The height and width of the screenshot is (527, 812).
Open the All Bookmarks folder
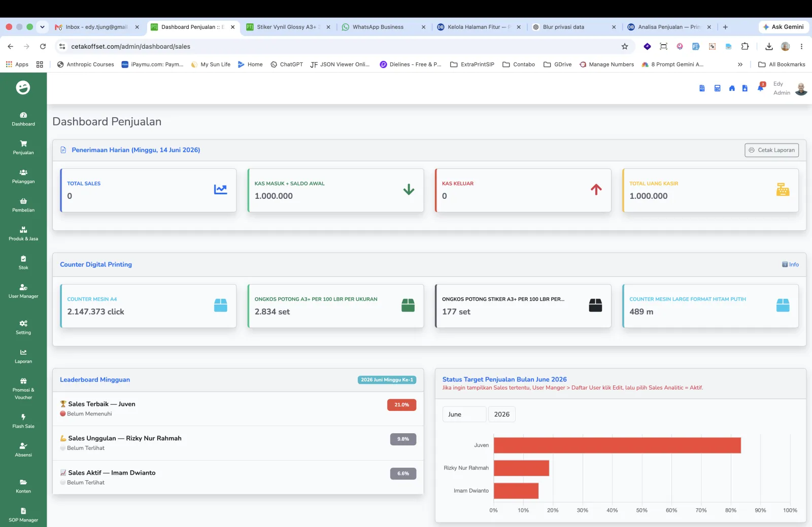coord(782,64)
